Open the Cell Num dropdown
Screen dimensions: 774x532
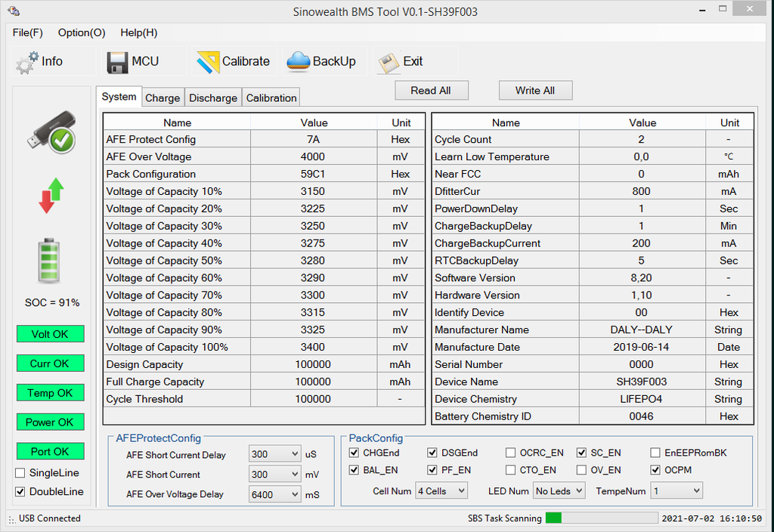point(441,491)
